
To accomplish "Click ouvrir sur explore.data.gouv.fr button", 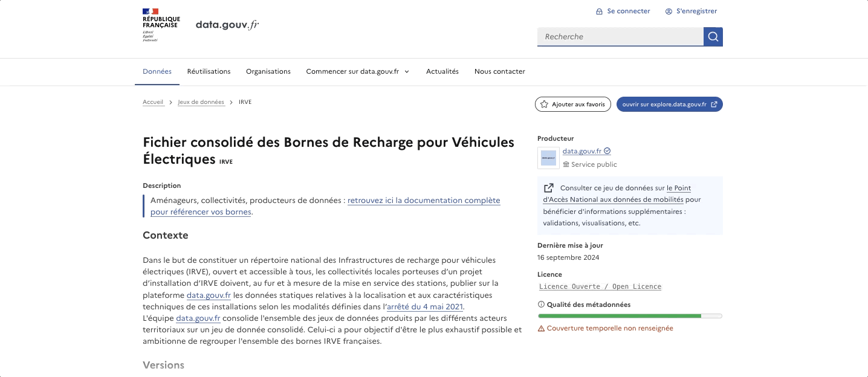I will 670,105.
